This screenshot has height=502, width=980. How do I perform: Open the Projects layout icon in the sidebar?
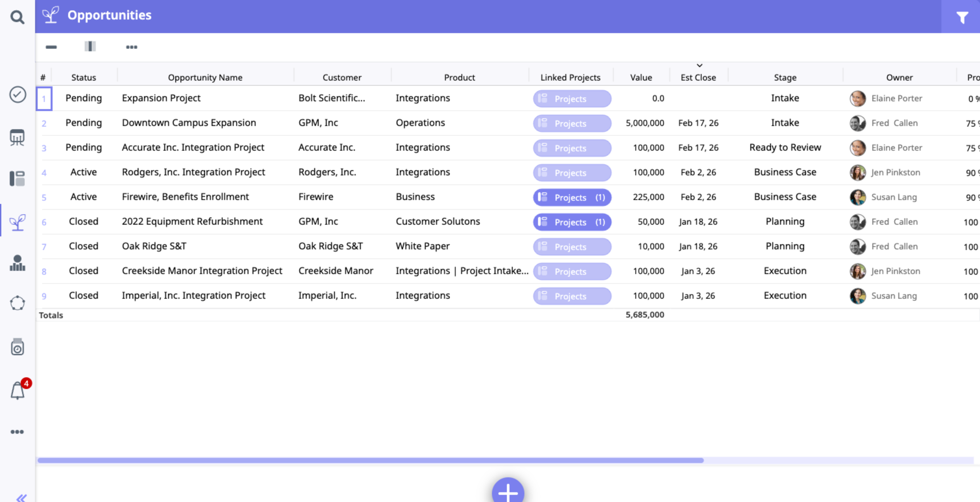pos(18,178)
